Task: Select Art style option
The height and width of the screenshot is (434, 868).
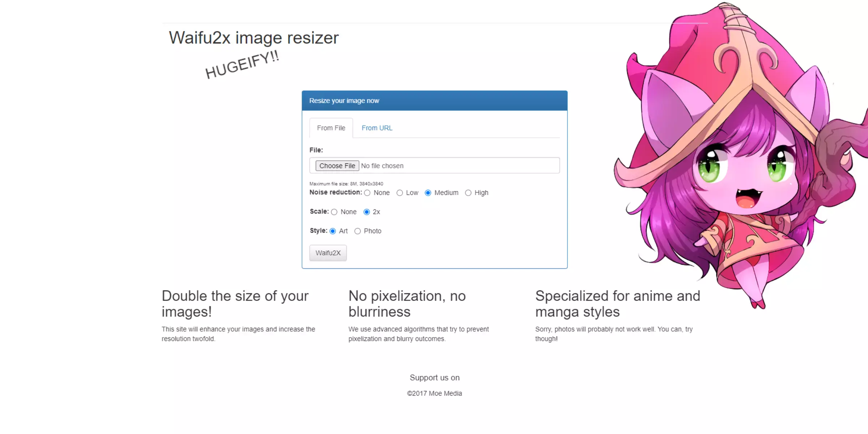Action: point(333,231)
